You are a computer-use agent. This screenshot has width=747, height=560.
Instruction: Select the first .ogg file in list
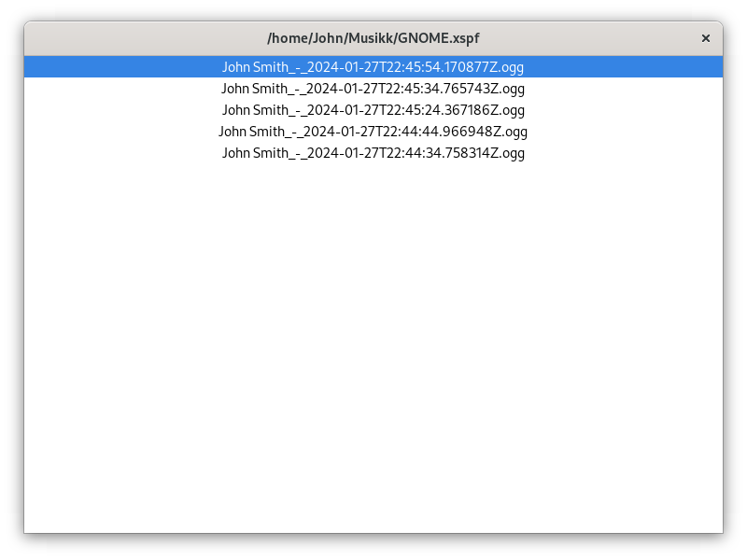click(373, 67)
